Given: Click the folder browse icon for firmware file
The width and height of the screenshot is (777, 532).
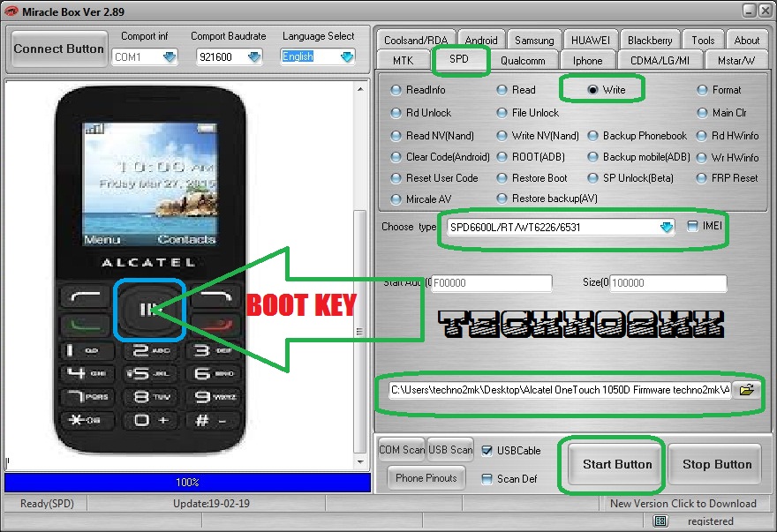Looking at the screenshot, I should click(746, 389).
